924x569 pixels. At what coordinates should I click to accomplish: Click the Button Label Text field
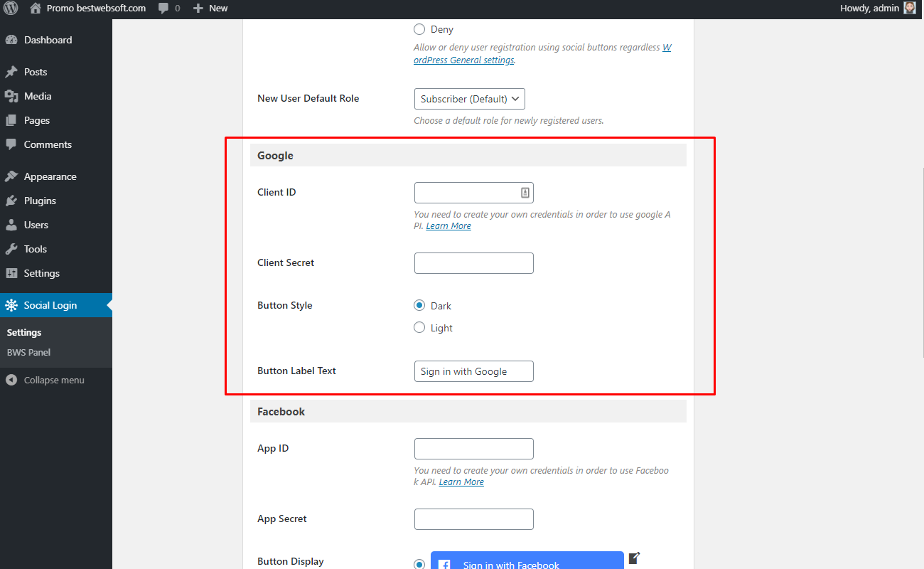click(x=474, y=371)
